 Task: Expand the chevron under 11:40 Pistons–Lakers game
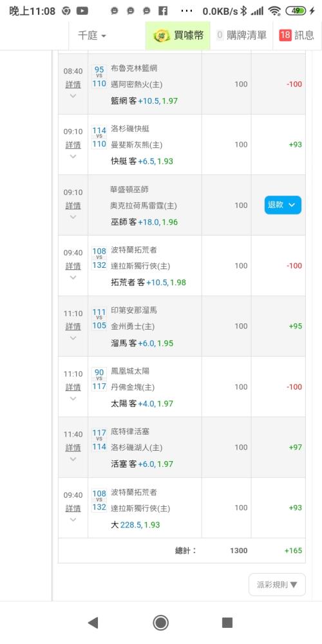point(73,459)
